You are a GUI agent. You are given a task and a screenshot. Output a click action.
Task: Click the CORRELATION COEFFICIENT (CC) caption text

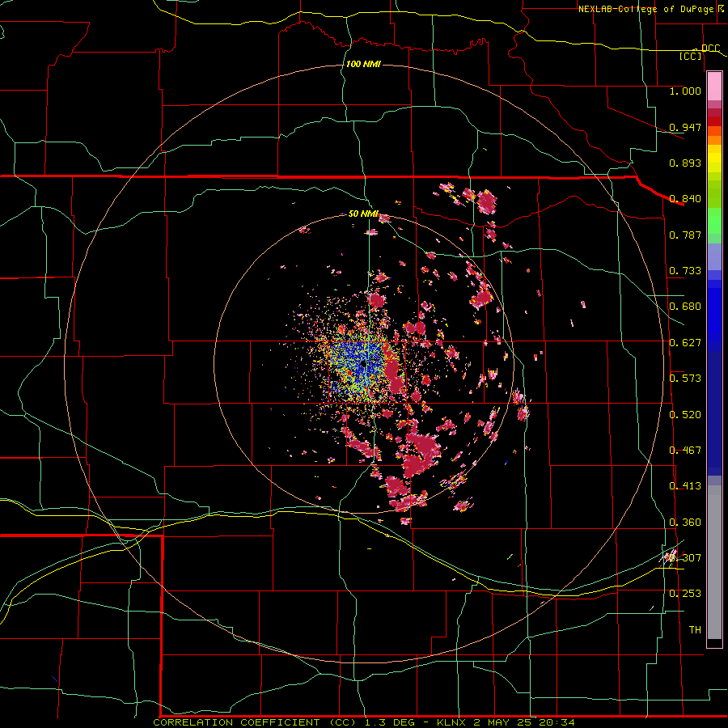pyautogui.click(x=254, y=722)
